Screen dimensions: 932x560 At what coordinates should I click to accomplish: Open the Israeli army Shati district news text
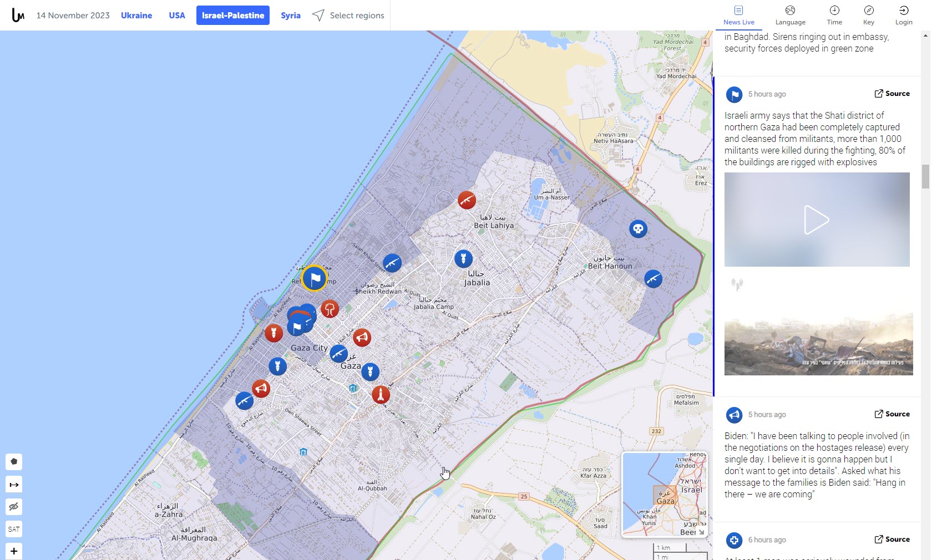click(815, 139)
